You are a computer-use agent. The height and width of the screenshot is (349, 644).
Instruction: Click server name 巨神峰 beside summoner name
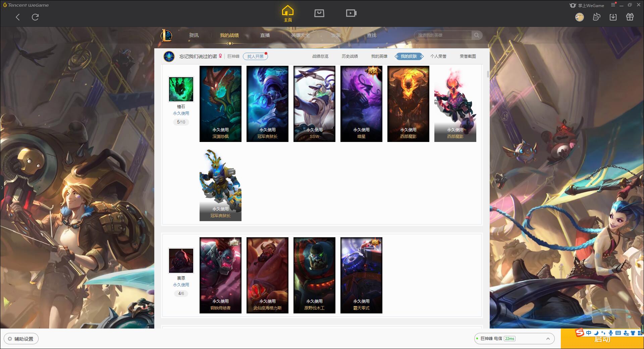click(x=233, y=56)
